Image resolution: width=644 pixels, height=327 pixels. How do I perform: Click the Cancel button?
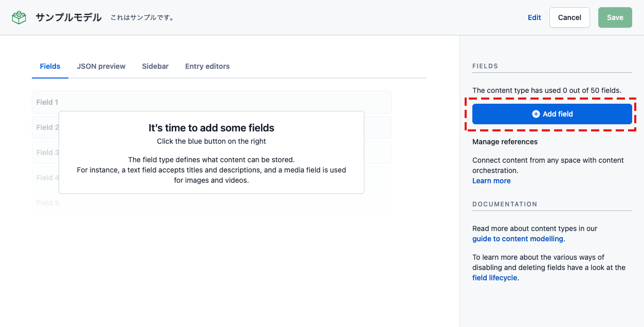pos(569,17)
